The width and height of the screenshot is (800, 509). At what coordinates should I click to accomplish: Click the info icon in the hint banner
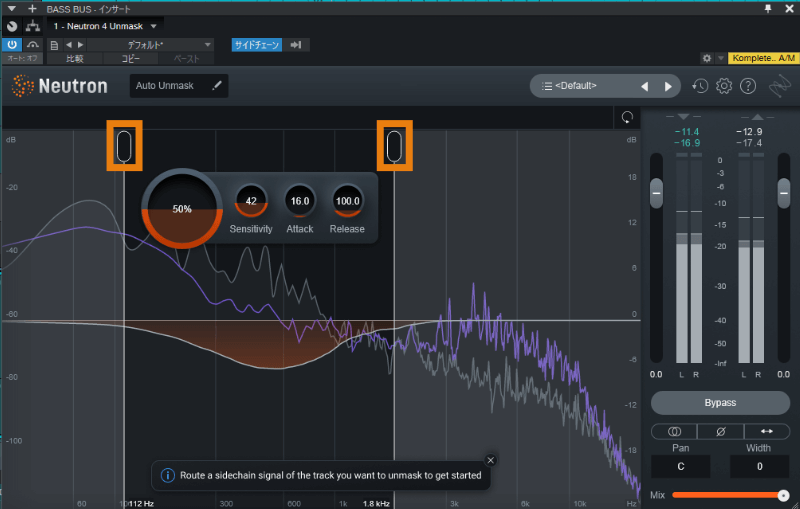coord(167,475)
